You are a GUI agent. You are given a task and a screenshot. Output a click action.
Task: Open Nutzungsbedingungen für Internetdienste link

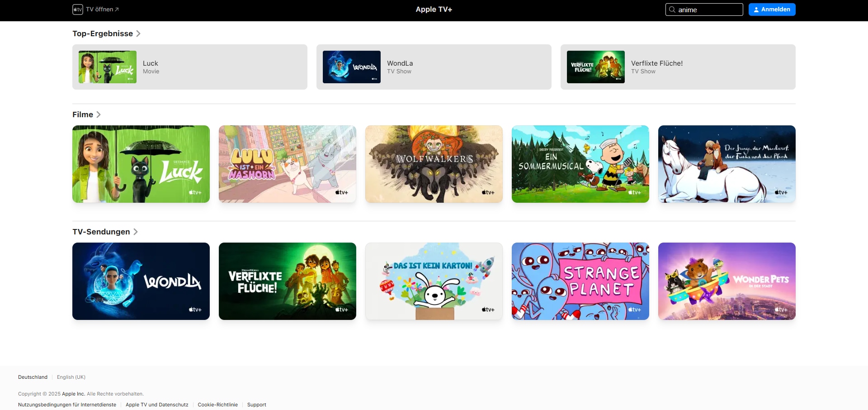coord(67,405)
